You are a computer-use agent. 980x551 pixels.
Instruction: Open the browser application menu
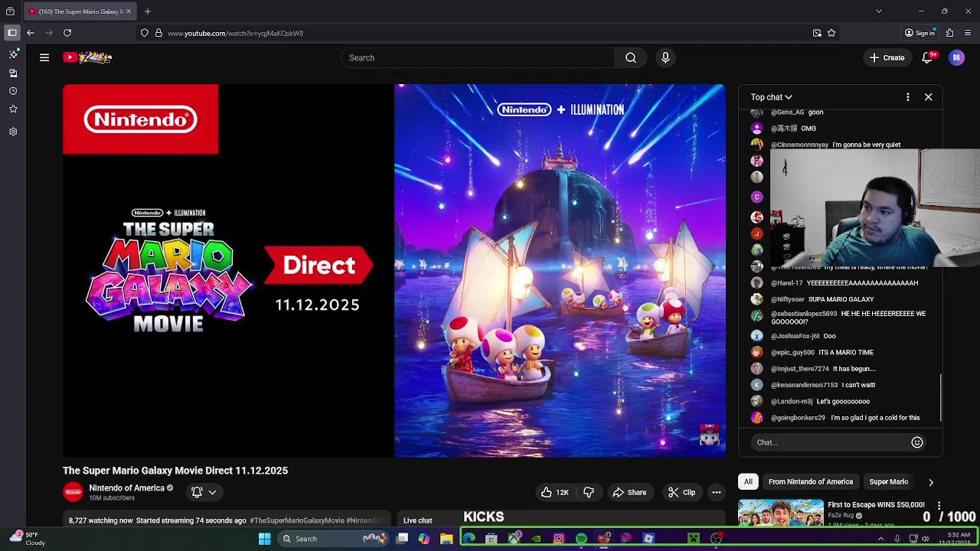click(x=969, y=33)
